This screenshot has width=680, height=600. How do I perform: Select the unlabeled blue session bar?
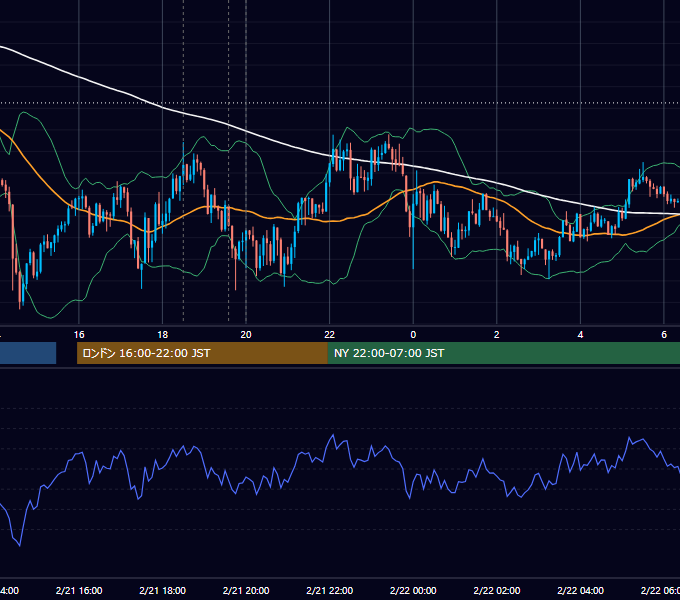[x=28, y=353]
